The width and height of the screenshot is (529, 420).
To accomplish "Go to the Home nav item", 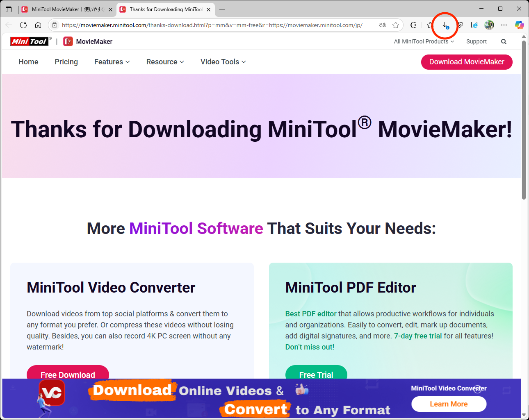I will coord(28,62).
